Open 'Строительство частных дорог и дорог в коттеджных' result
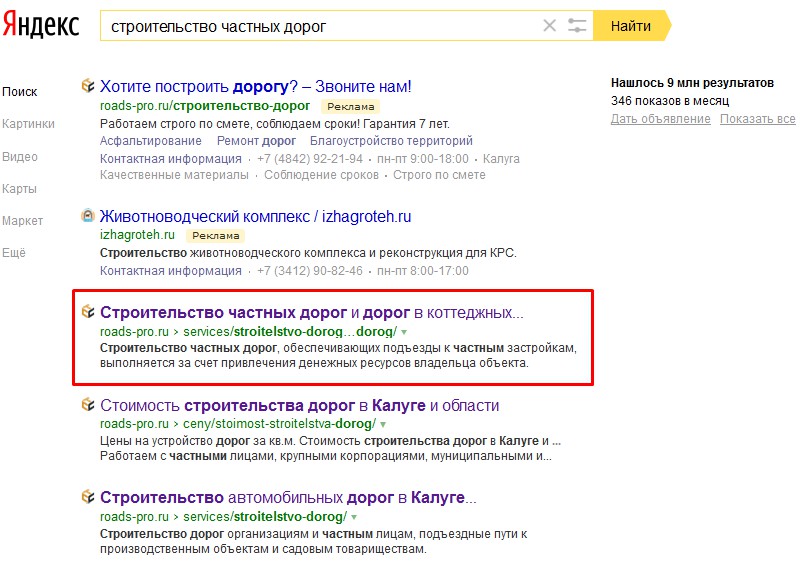Screen dimensions: 802x561 click(x=311, y=312)
